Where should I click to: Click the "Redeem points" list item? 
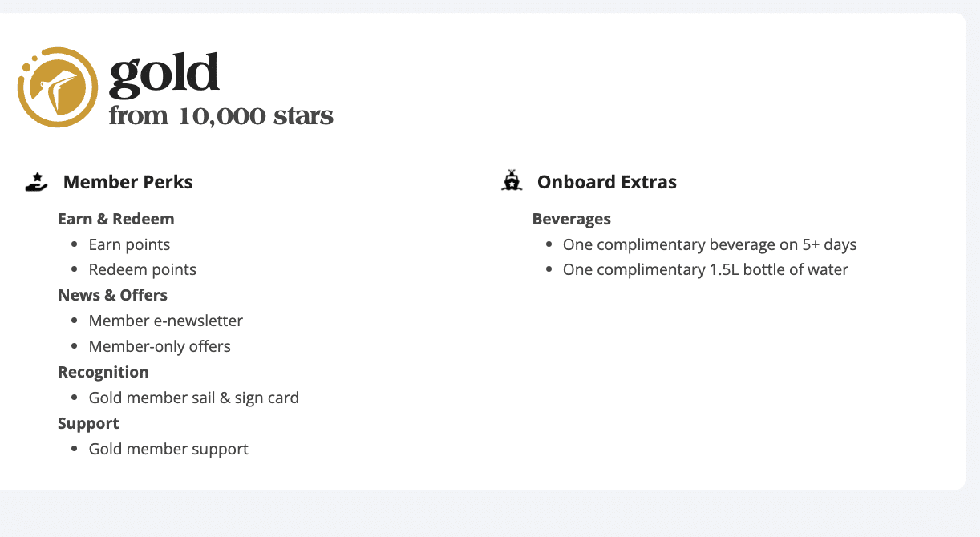point(143,269)
